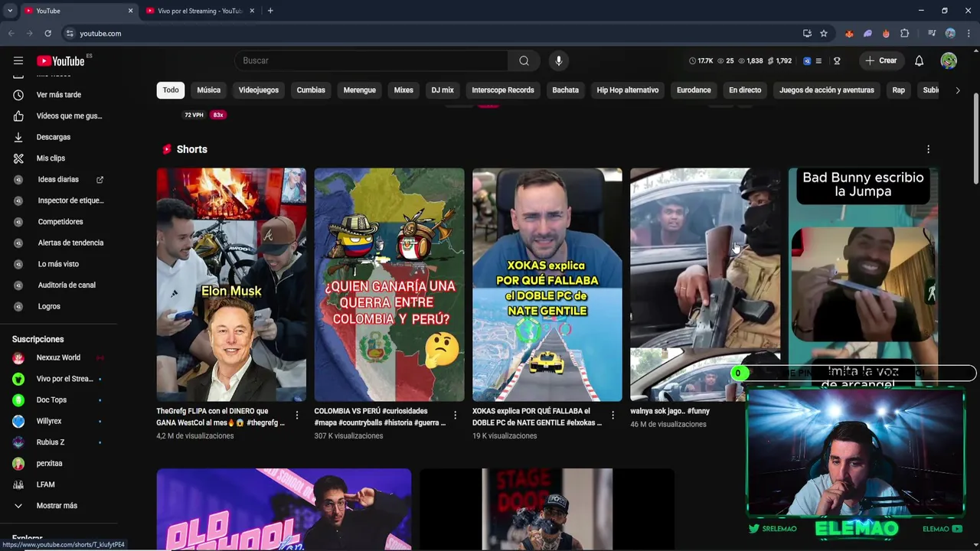Open the vidIQ list menu icon in header
Image resolution: width=980 pixels, height=551 pixels.
pyautogui.click(x=818, y=60)
